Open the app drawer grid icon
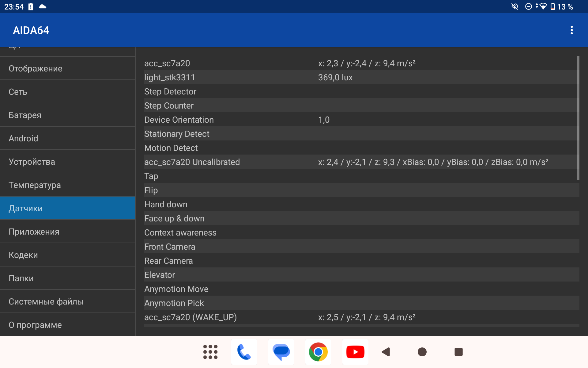This screenshot has height=368, width=588. [x=210, y=352]
